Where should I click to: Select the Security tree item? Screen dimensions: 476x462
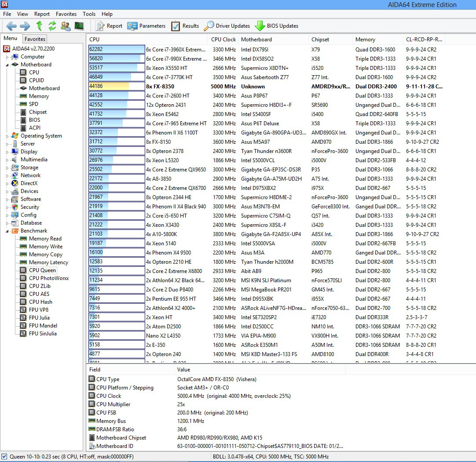[x=30, y=207]
